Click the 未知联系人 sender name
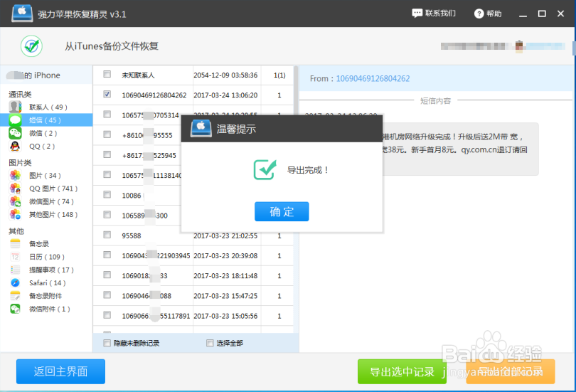This screenshot has width=576, height=392. pyautogui.click(x=138, y=75)
